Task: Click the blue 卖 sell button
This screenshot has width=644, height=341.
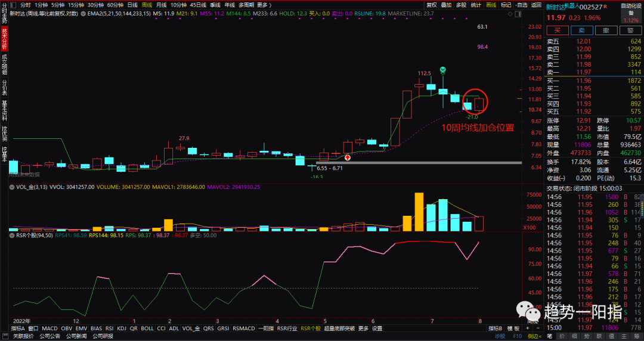Action: point(582,30)
